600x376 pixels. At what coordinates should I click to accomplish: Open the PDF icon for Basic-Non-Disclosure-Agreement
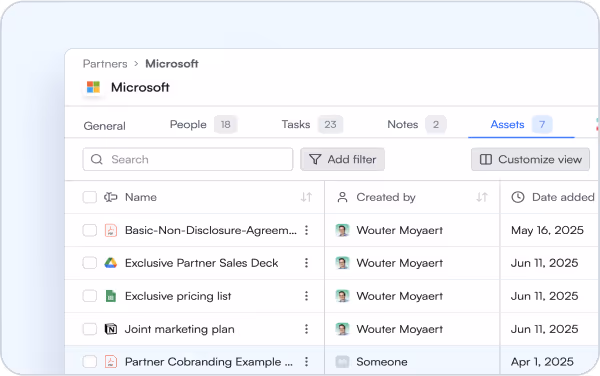pos(111,230)
